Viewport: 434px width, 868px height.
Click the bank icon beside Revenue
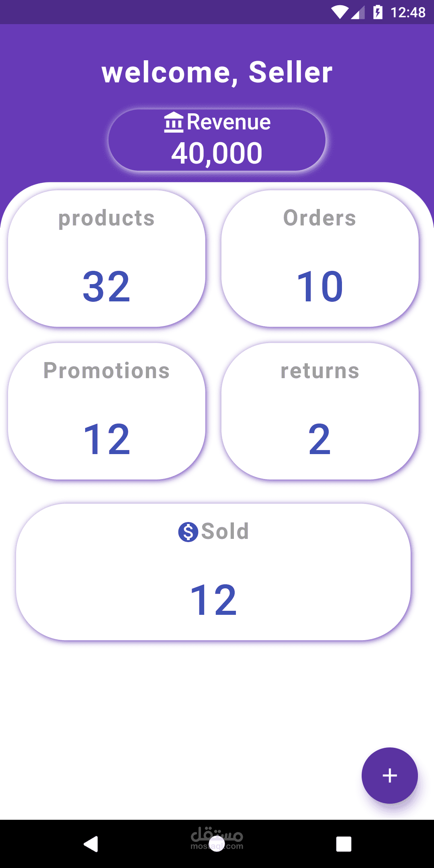click(x=174, y=122)
